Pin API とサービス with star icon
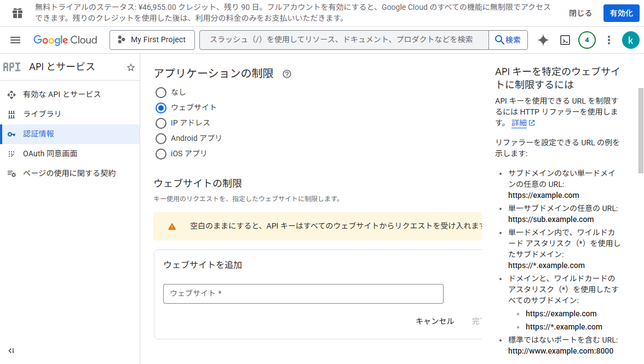Screen dimensions: 644x364 [x=131, y=67]
